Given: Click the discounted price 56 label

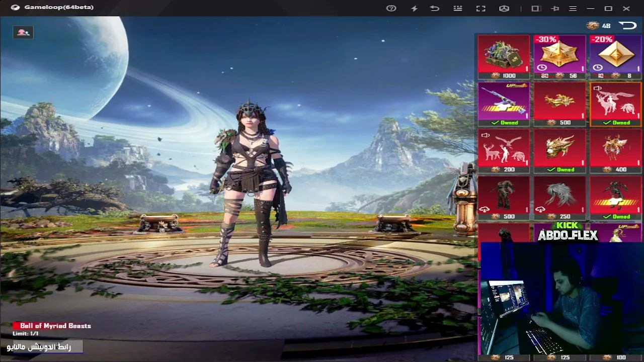Looking at the screenshot, I should click(x=573, y=76).
